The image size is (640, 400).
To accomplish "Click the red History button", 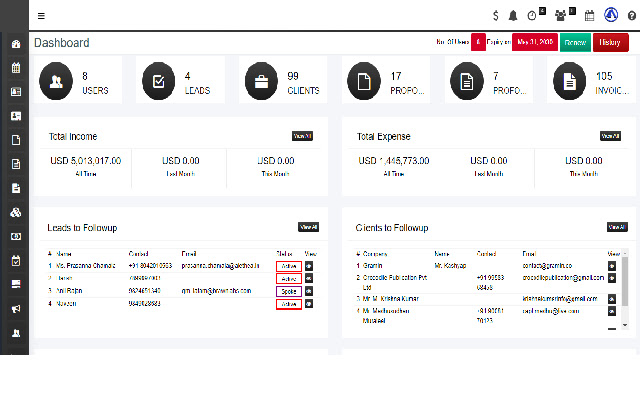I will (610, 42).
